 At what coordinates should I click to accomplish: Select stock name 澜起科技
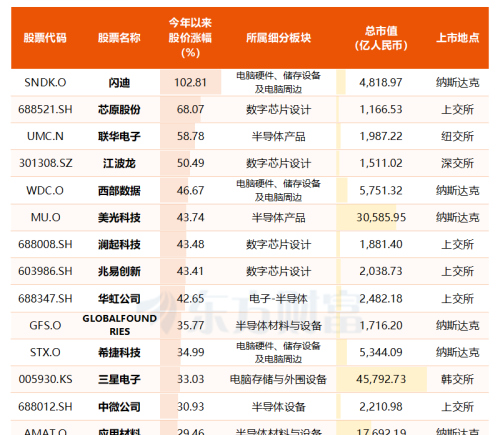tap(119, 244)
